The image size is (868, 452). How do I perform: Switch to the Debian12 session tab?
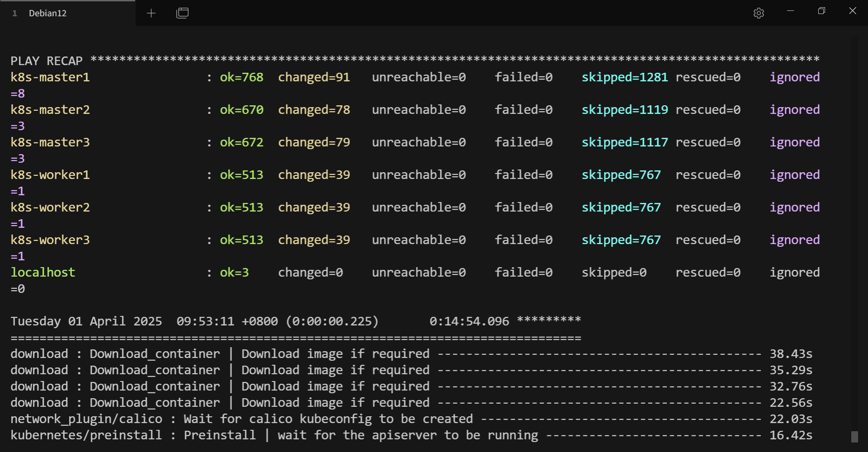[47, 13]
